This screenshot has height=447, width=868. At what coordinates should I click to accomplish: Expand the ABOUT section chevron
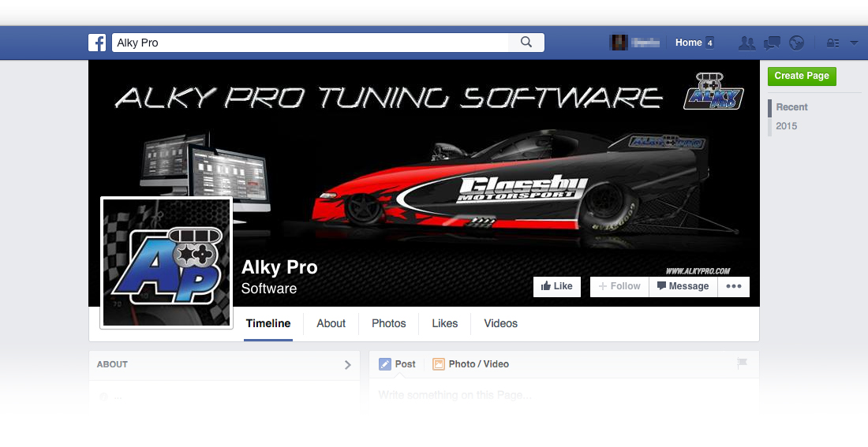(348, 364)
